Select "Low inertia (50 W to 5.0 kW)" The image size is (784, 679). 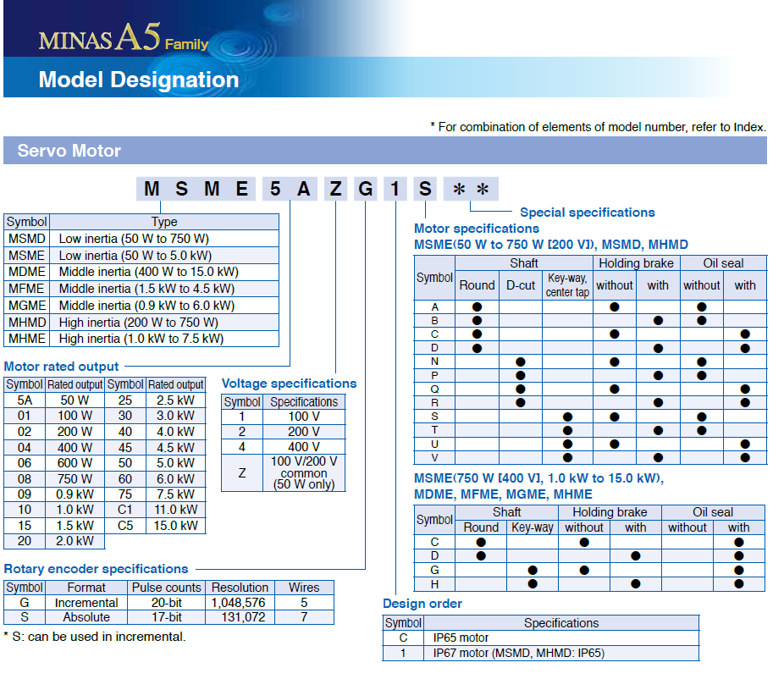(x=135, y=256)
